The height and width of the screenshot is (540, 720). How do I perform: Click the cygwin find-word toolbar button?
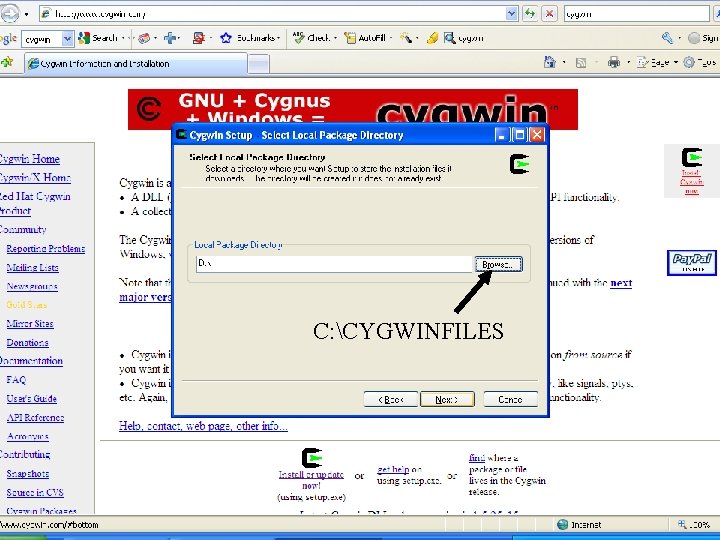pos(464,38)
